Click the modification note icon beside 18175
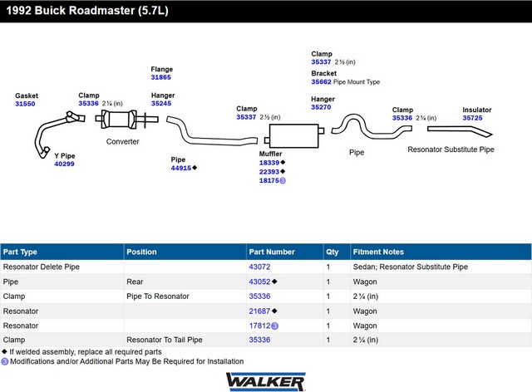 283,181
